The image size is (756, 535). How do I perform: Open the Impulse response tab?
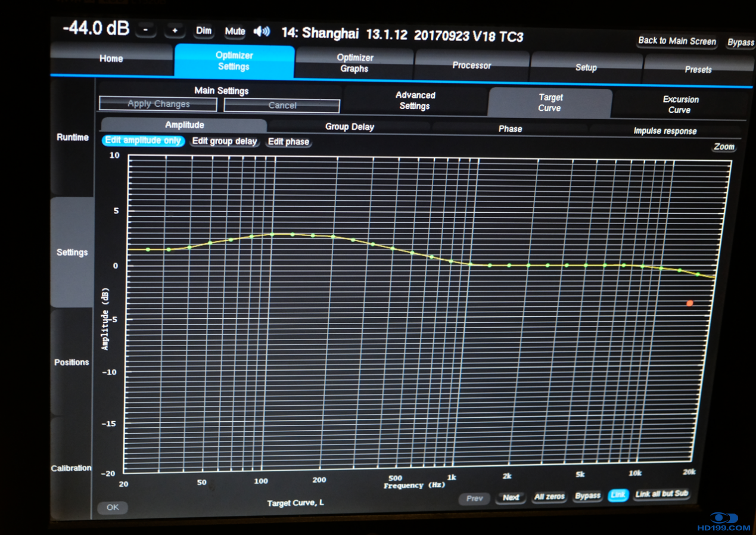tap(664, 131)
